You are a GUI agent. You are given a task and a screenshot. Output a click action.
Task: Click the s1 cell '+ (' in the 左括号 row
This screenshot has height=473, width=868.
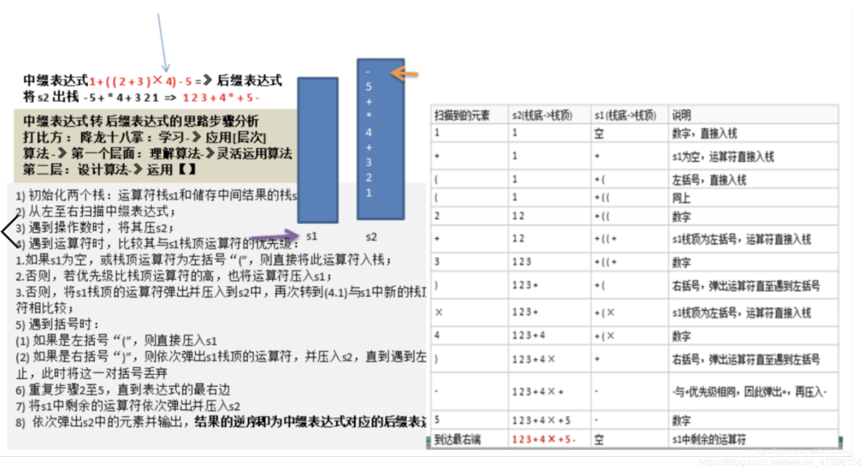click(x=600, y=180)
